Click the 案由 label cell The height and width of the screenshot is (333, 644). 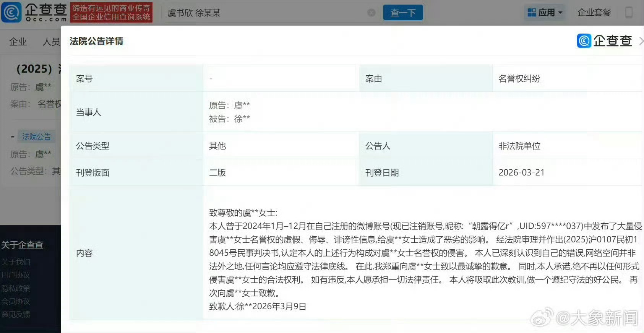(x=426, y=79)
